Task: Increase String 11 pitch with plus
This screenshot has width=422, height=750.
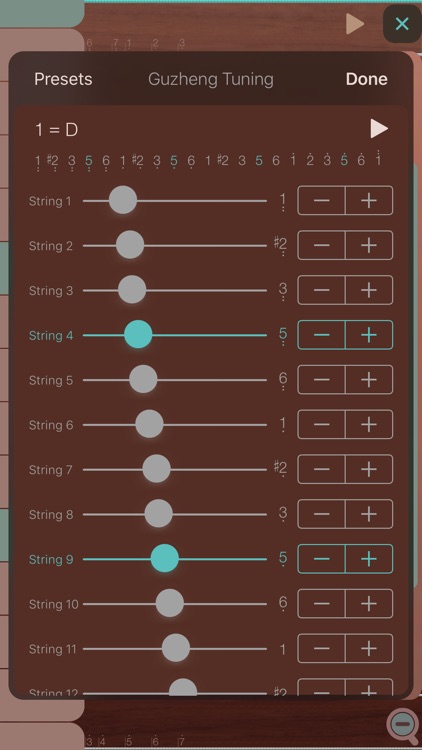Action: (x=369, y=649)
